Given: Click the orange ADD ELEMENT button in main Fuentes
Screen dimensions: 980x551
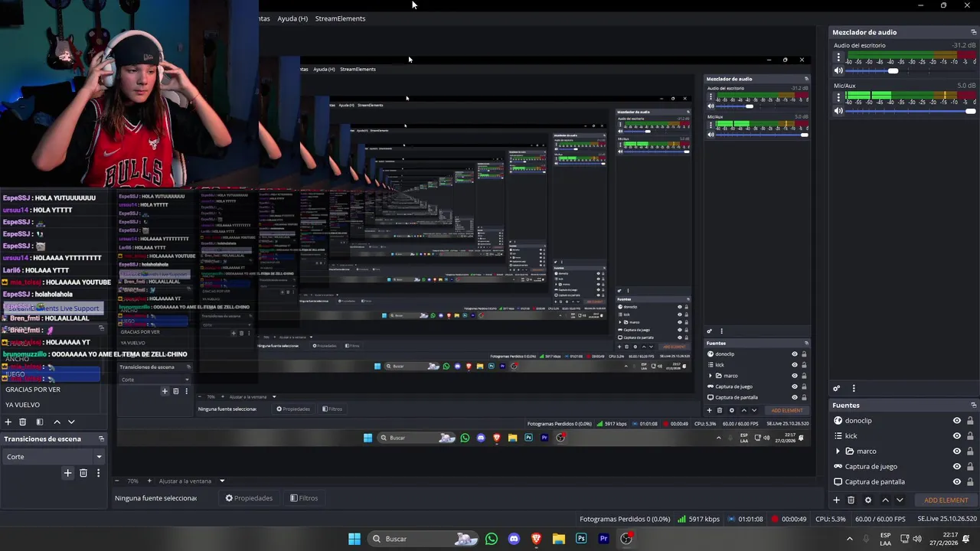Looking at the screenshot, I should 946,500.
